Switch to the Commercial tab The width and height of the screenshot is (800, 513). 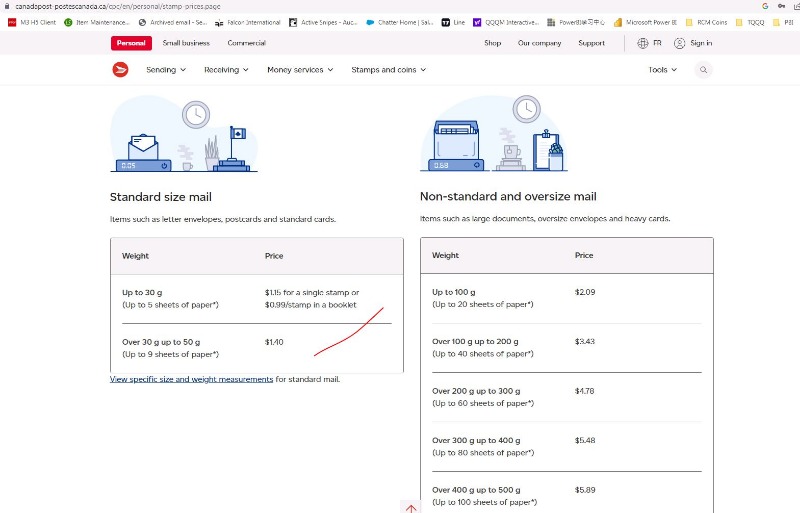(x=246, y=43)
